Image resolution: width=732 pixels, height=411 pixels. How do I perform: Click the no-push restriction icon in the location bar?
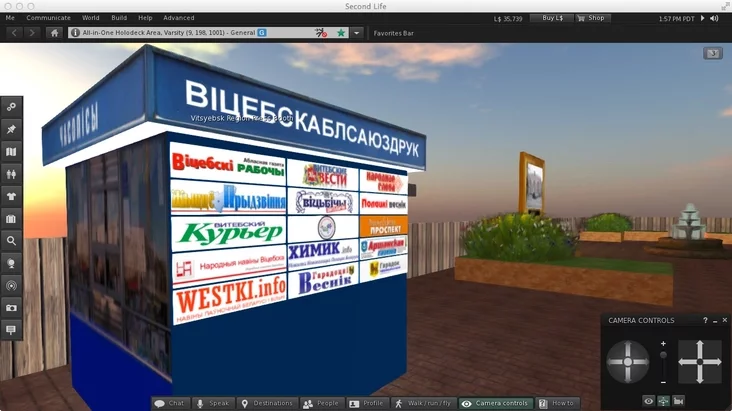[x=321, y=33]
